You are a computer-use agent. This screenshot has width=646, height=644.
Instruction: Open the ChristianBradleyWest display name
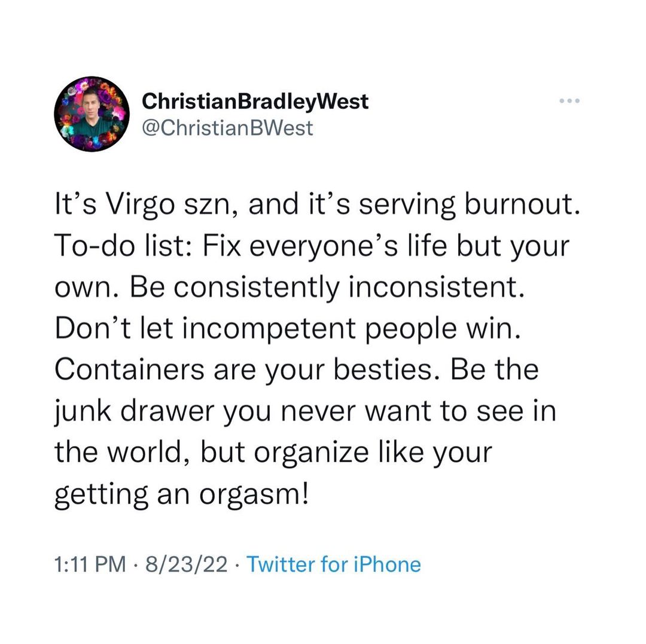tap(255, 102)
